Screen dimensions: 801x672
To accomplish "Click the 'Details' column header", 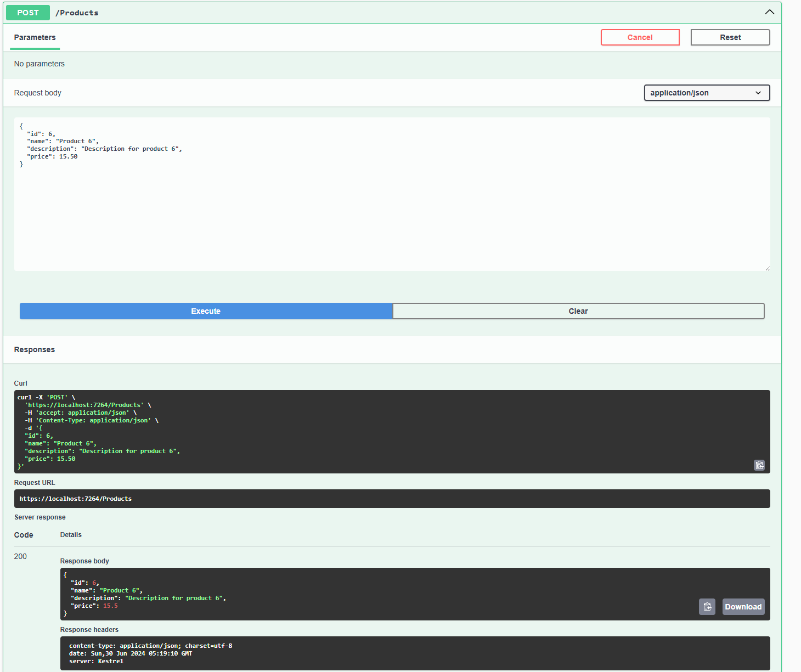I will point(71,535).
